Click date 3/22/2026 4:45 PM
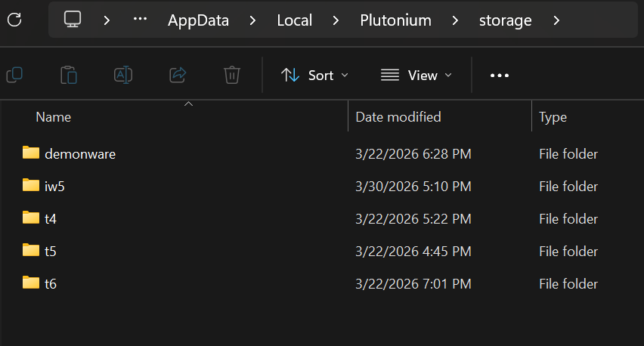This screenshot has width=644, height=346. (413, 251)
